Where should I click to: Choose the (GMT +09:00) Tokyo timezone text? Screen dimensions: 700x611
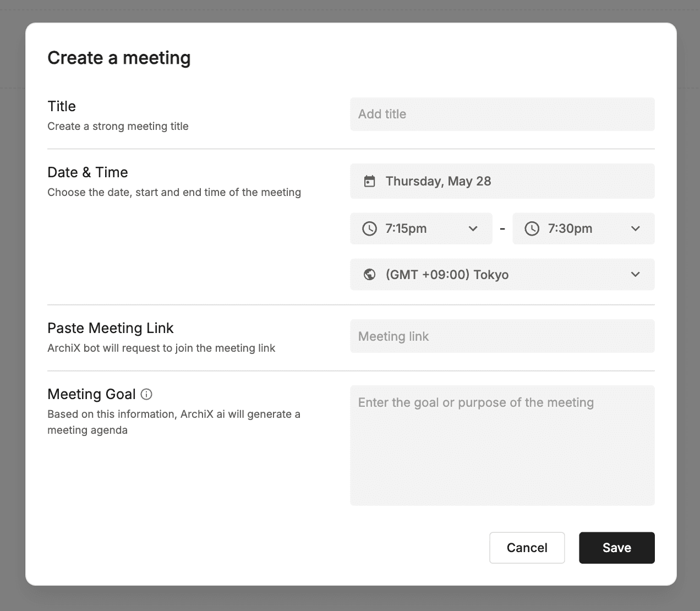coord(447,274)
